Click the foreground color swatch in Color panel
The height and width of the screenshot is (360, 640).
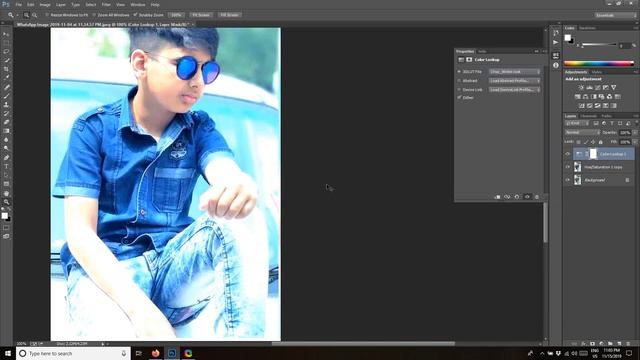point(567,38)
